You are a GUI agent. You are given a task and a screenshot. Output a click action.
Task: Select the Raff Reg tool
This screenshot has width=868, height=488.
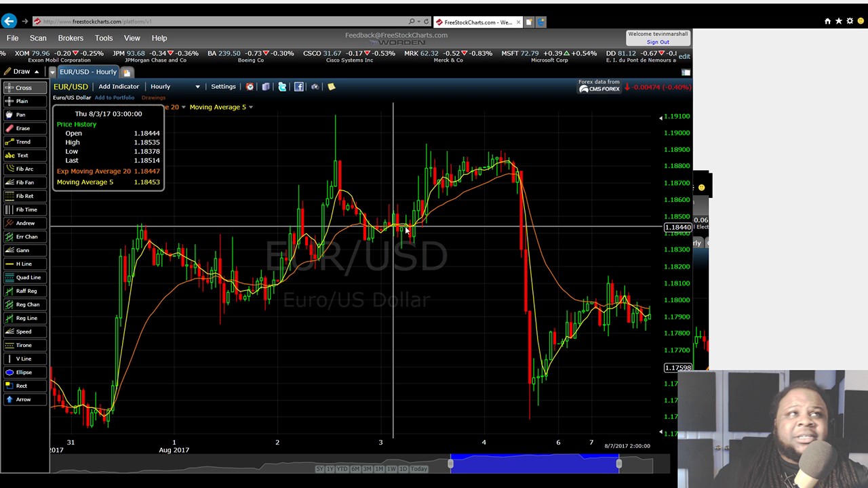[x=24, y=291]
